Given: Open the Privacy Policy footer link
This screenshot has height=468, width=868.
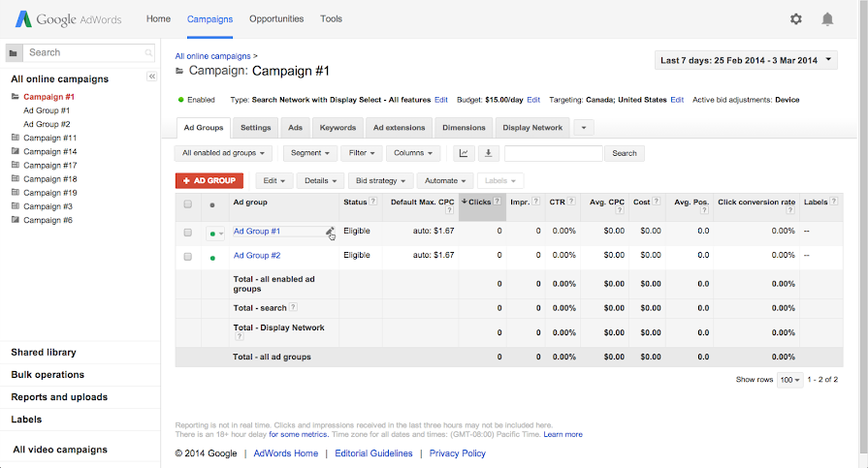Looking at the screenshot, I should 457,453.
